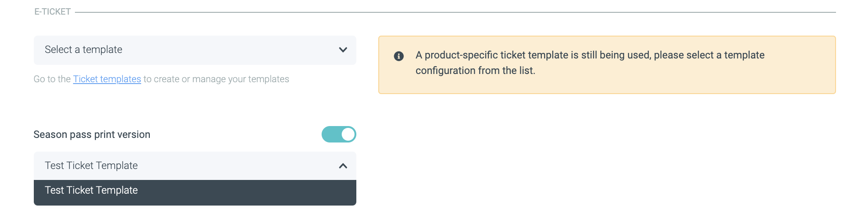Screen dimensions: 868x211
Task: Click the selected Test Ticket Template field text
Action: 91,166
